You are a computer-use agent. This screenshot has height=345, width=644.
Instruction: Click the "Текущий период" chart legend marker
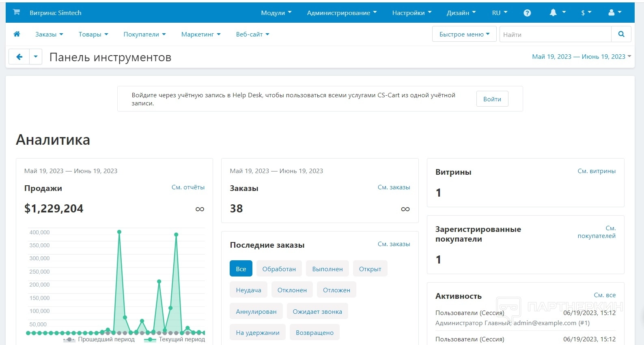click(150, 339)
